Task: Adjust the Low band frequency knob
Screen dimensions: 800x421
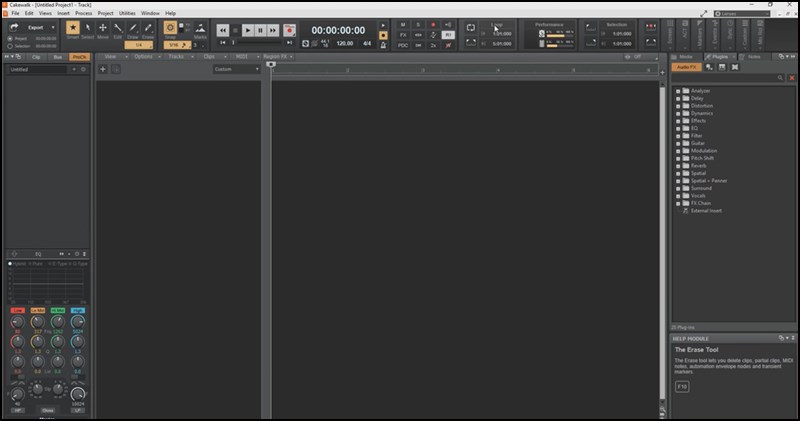Action: 18,322
